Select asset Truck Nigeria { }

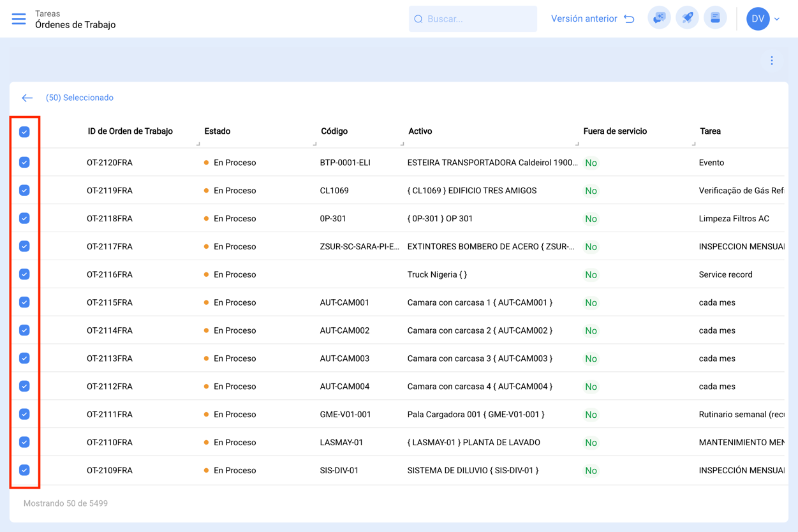(437, 275)
